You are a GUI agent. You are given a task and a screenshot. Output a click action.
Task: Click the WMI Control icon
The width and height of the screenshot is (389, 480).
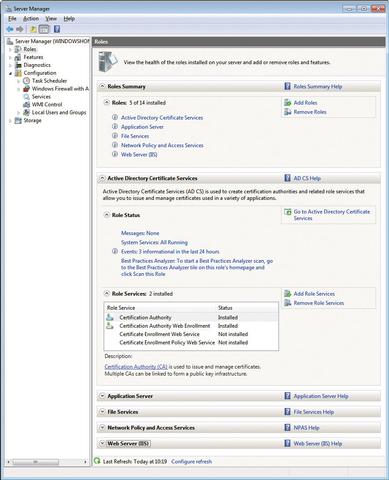pyautogui.click(x=26, y=105)
